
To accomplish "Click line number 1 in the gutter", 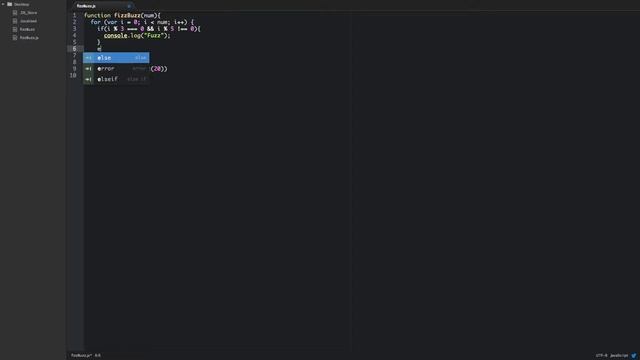I will pyautogui.click(x=74, y=15).
